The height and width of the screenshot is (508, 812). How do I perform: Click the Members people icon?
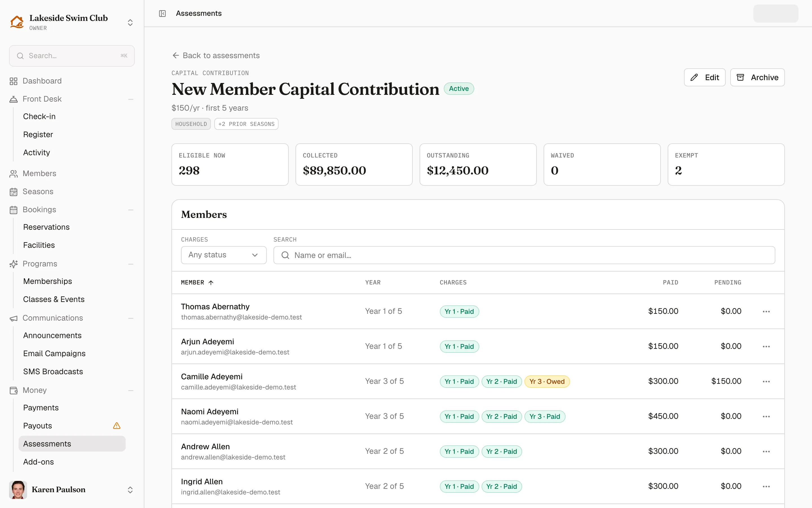(x=14, y=174)
